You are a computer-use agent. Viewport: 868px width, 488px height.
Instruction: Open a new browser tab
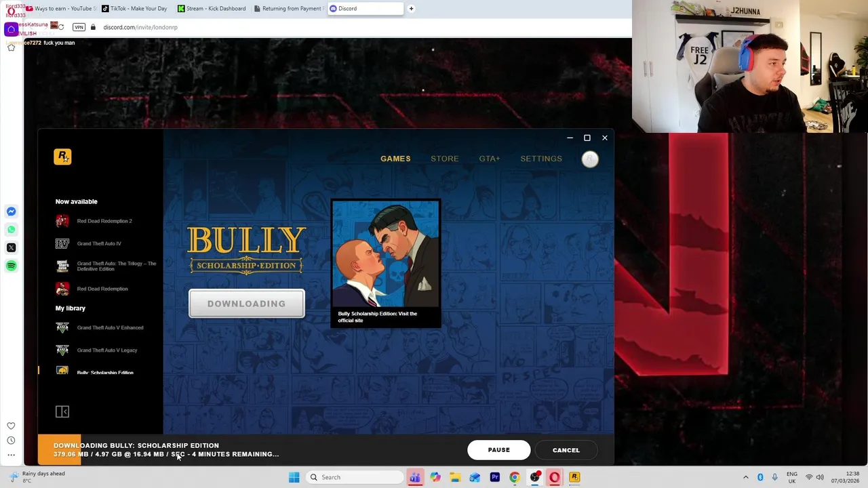point(411,9)
